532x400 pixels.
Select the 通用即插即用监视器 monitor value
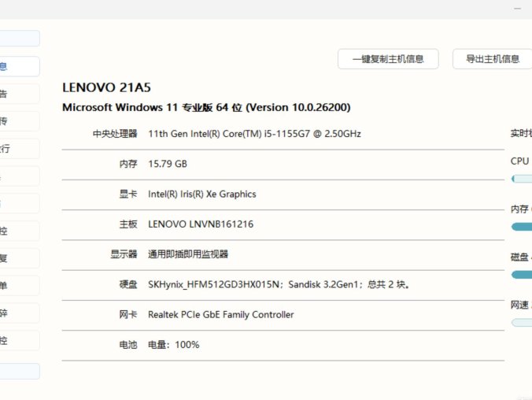pyautogui.click(x=188, y=254)
